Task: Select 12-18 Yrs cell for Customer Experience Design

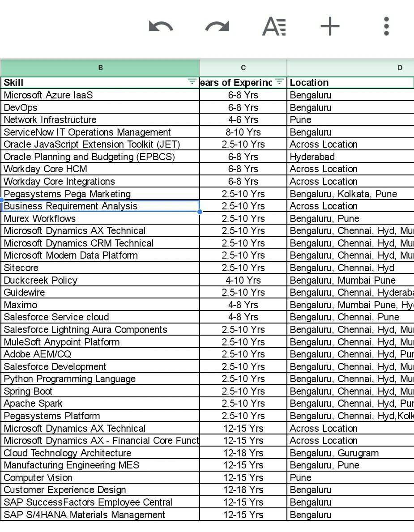Action: point(243,489)
